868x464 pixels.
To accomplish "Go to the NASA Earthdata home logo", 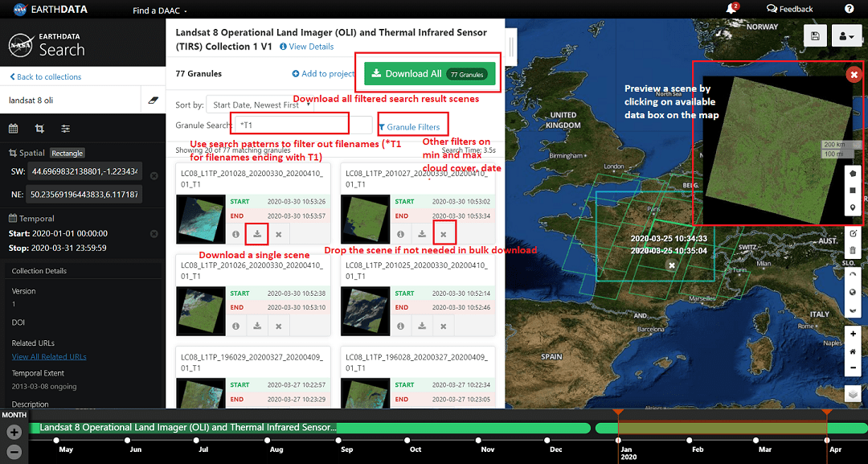I will point(51,10).
